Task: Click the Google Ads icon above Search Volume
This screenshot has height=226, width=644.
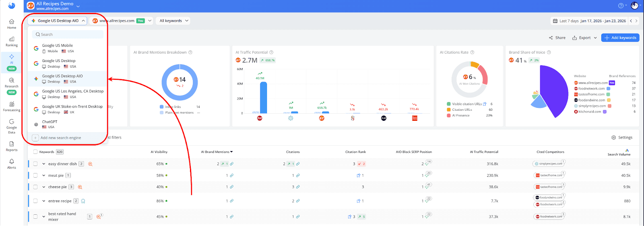Action: pos(627,150)
